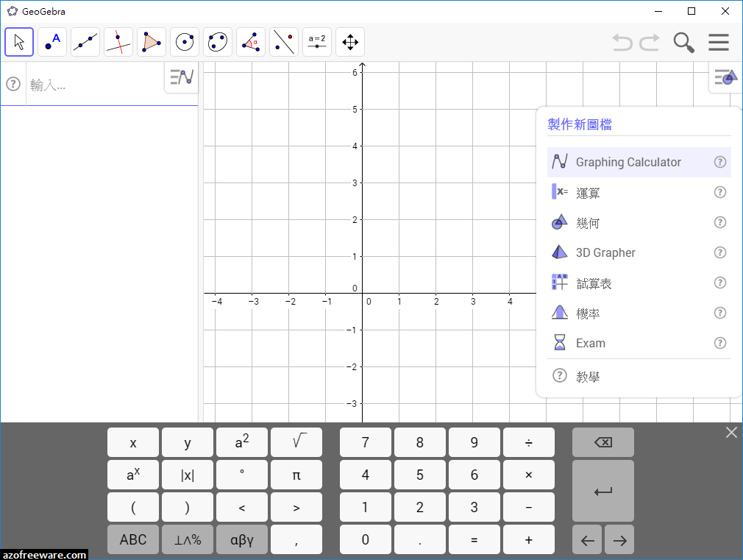Tap the |x| absolute value key
This screenshot has width=743, height=560.
tap(188, 475)
